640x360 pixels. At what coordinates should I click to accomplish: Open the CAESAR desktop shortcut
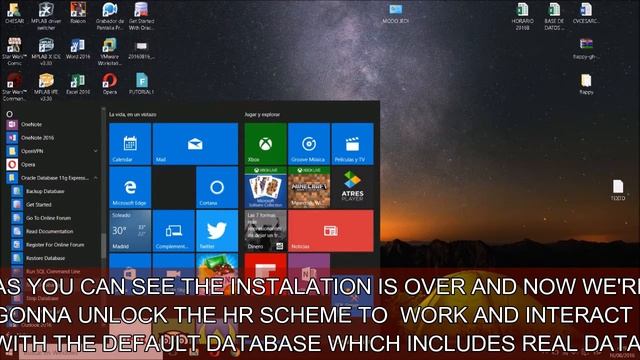[x=14, y=13]
